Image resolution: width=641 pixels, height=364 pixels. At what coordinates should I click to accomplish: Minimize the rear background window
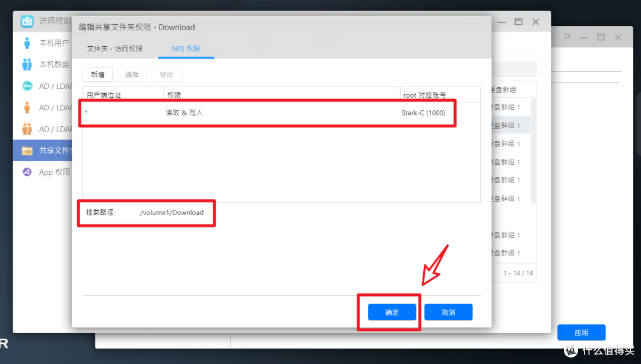point(584,37)
